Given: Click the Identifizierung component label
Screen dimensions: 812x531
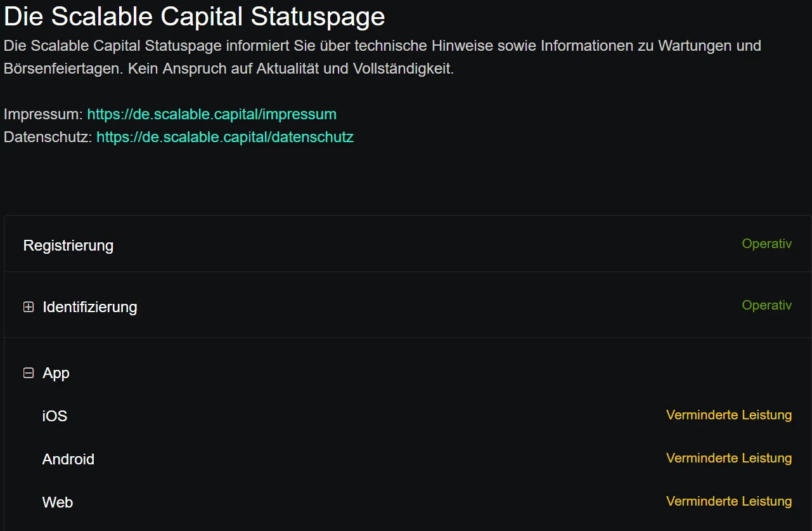Looking at the screenshot, I should (x=89, y=307).
